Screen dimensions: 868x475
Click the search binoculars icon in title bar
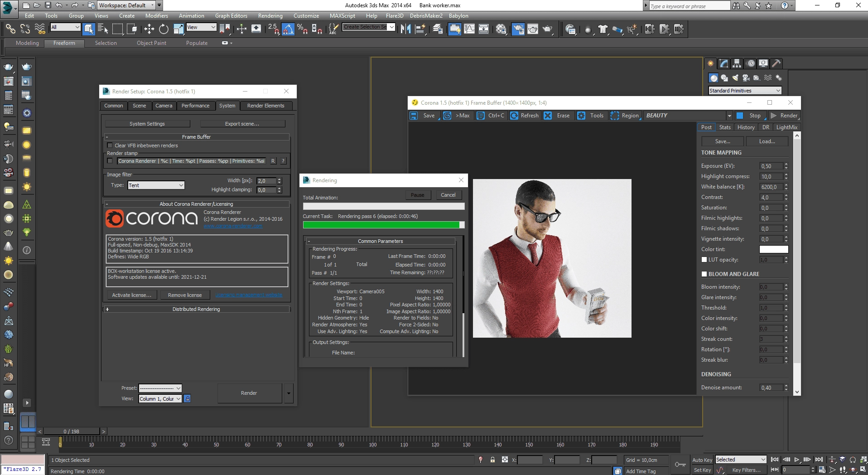[736, 5]
